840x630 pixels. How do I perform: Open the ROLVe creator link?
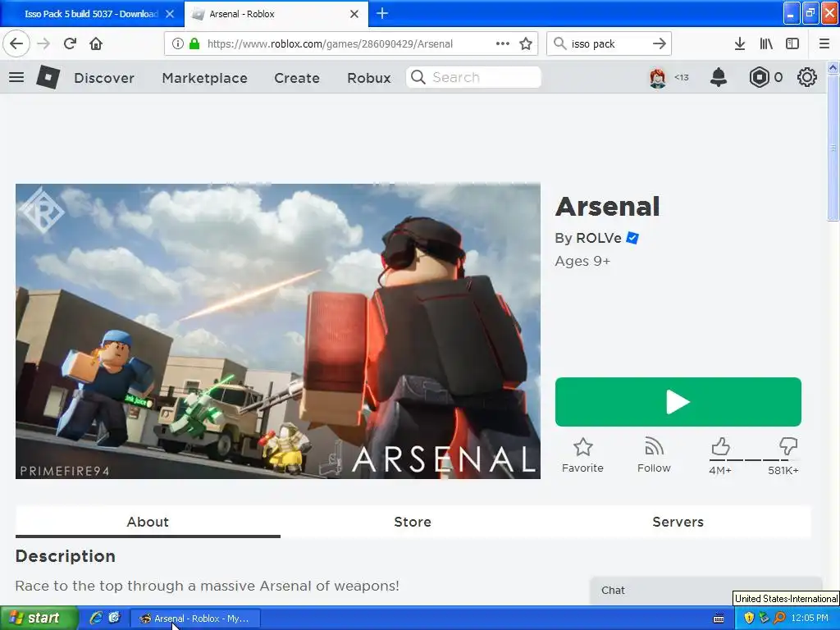click(x=598, y=238)
